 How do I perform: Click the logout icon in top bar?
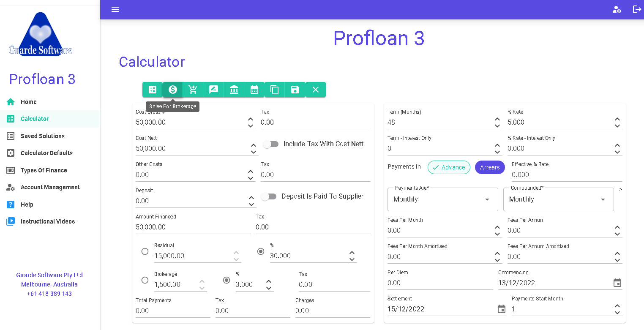(x=637, y=9)
